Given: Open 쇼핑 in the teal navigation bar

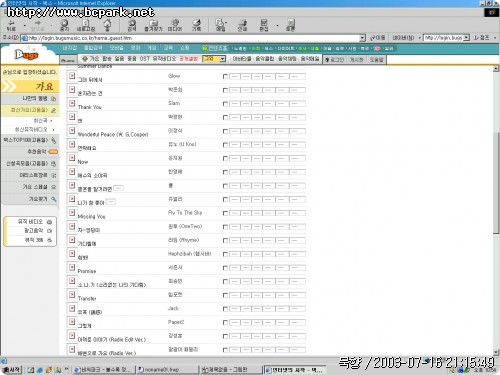Looking at the screenshot, I should 184,48.
